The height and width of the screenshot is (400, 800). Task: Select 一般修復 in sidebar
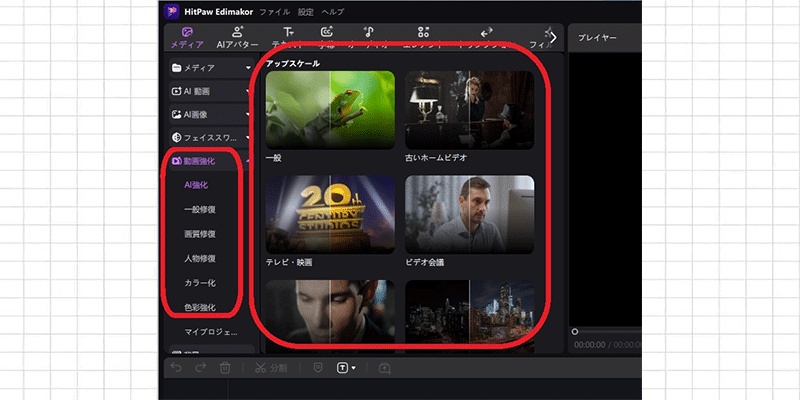coord(199,209)
